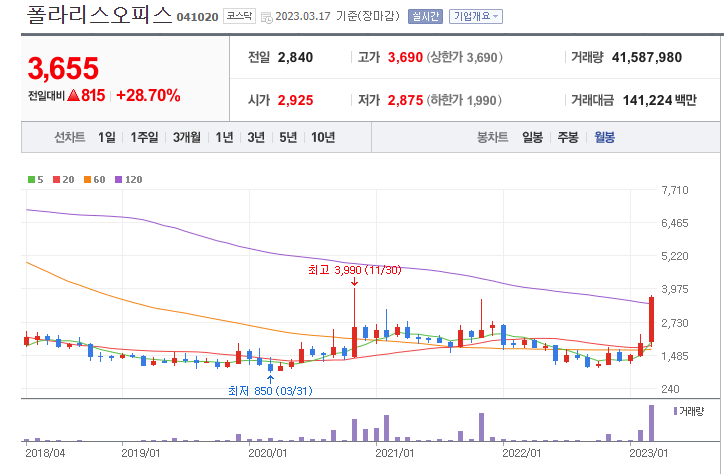
Task: Click the 하한가 1,990 text
Action: tap(464, 100)
